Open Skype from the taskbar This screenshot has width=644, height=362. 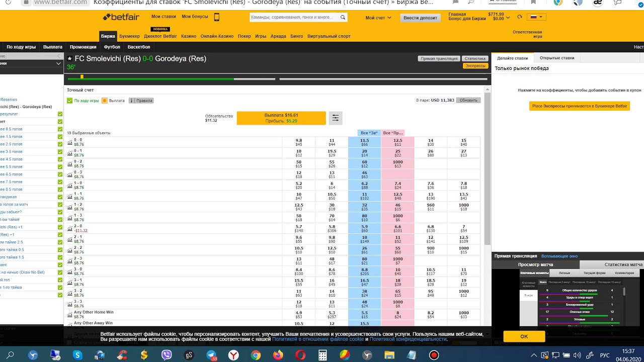click(x=77, y=355)
